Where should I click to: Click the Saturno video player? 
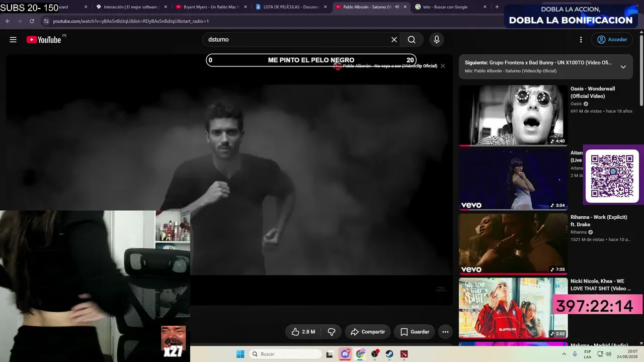click(x=229, y=180)
